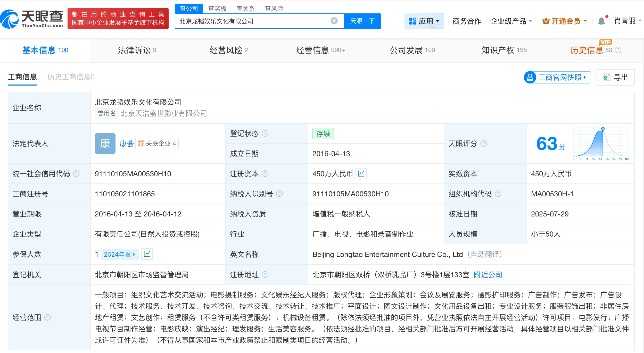Click the snapshot icon in 工商官网快照 button

coord(530,77)
